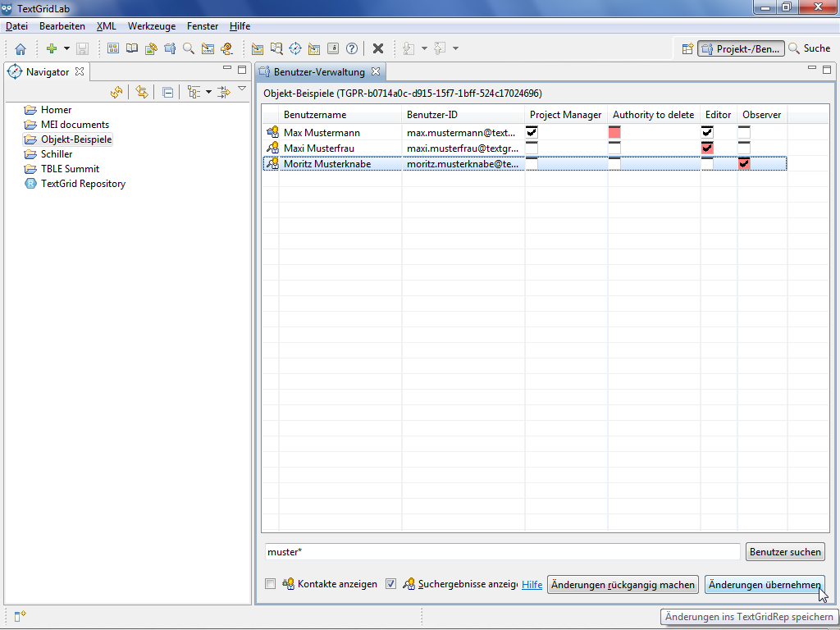Click the black X delete toolbar icon
This screenshot has height=630, width=840.
click(378, 49)
